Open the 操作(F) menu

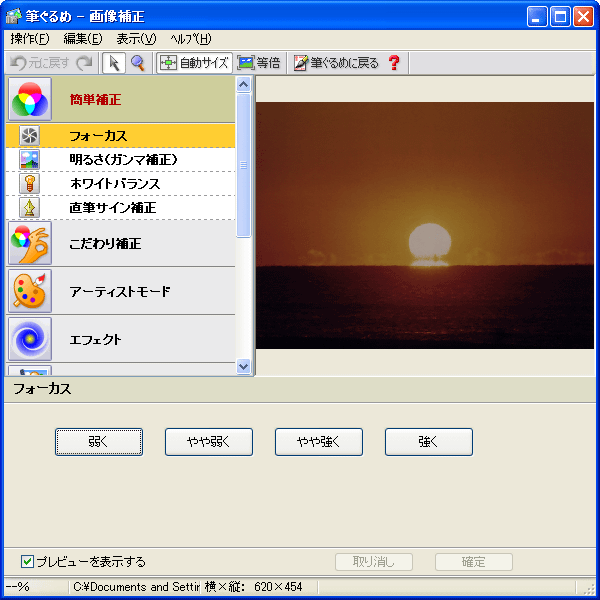coord(30,39)
